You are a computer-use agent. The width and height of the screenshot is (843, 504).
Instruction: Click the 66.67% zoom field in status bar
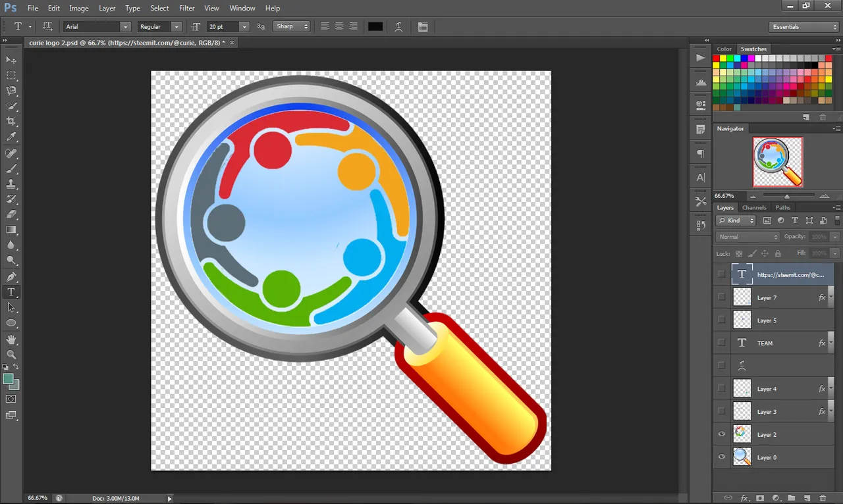(38, 498)
